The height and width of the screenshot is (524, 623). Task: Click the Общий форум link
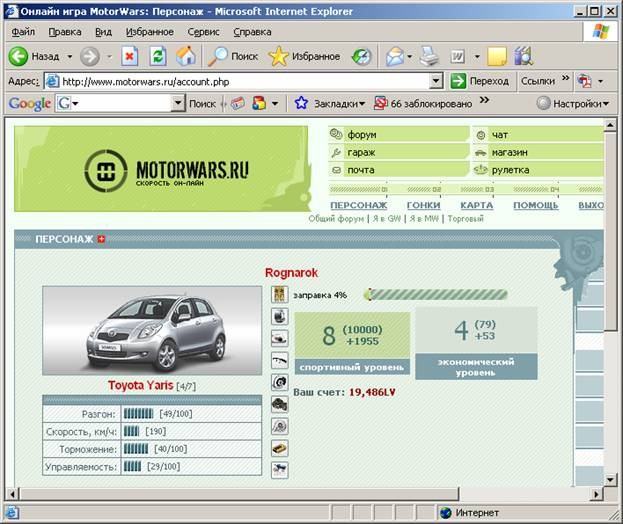(336, 218)
